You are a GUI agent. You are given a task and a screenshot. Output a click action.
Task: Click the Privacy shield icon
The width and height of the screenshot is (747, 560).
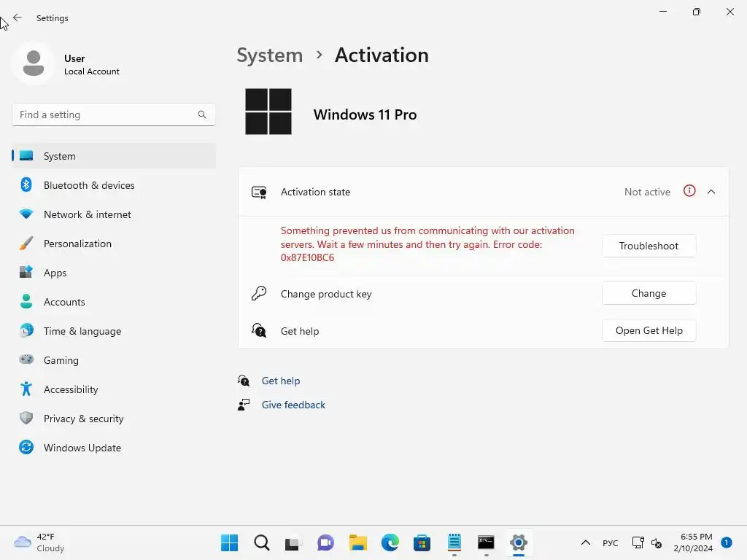click(26, 418)
